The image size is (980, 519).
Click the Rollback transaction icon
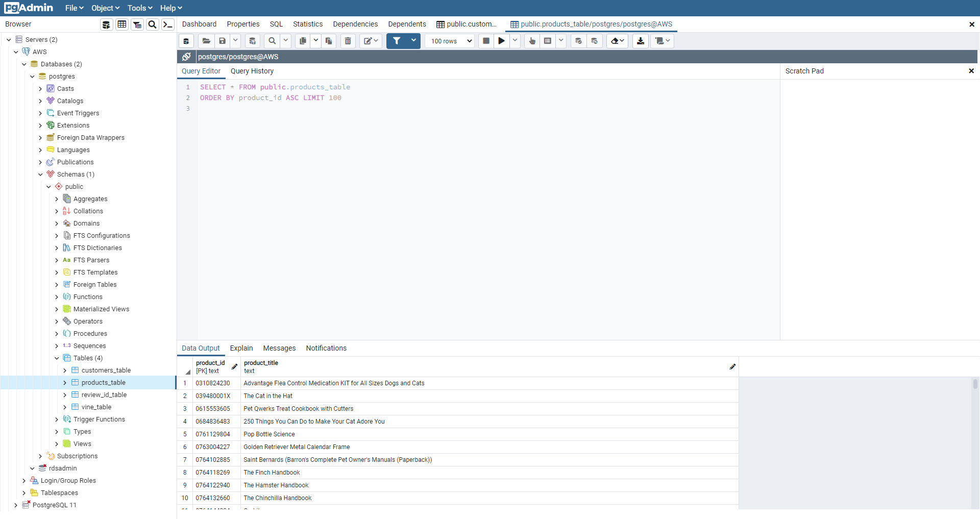tap(595, 41)
